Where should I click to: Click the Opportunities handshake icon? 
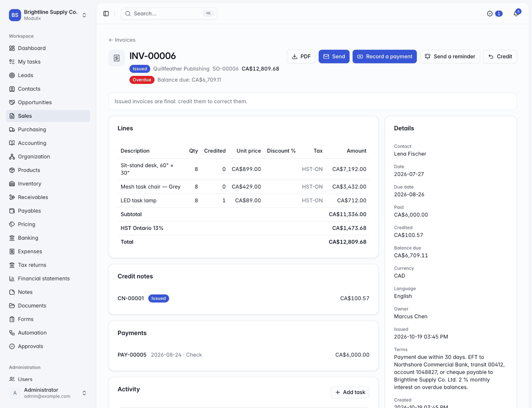[12, 102]
